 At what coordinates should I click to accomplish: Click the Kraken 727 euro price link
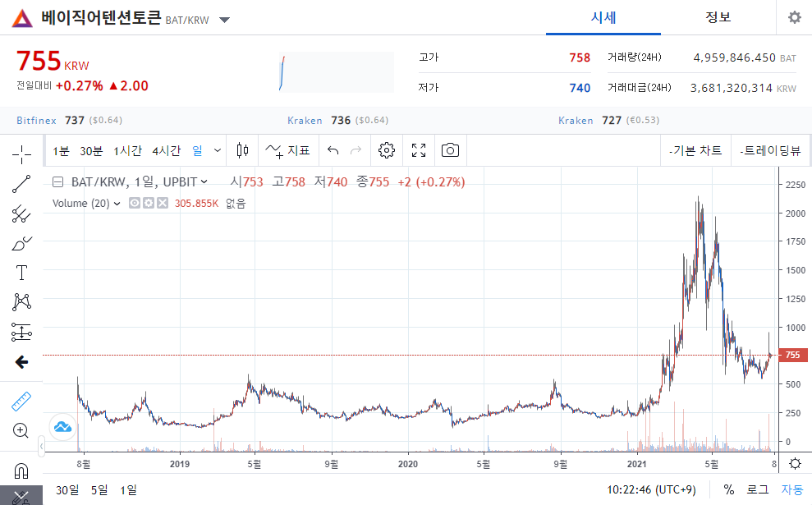(x=608, y=120)
